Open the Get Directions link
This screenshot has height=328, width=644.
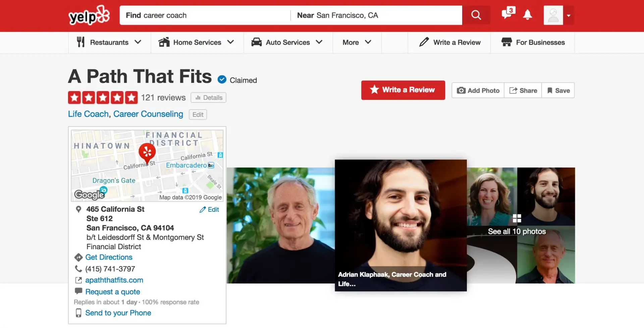point(109,257)
